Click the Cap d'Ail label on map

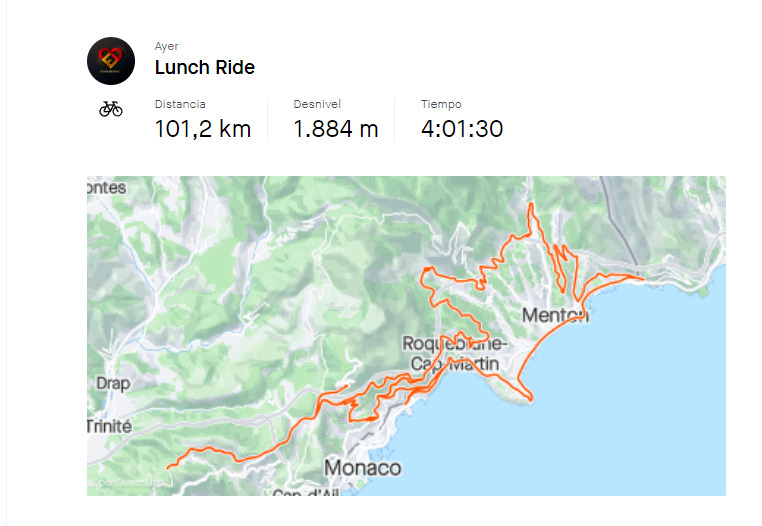point(306,493)
